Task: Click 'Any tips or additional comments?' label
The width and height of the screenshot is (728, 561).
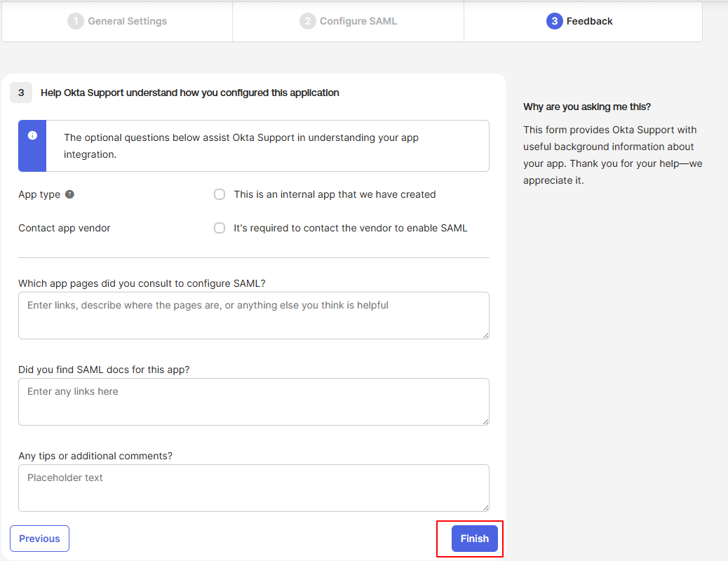Action: (x=95, y=456)
